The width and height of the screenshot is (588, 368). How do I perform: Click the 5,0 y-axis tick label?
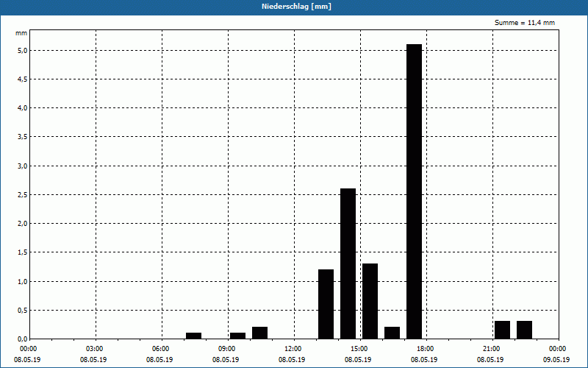(22, 50)
